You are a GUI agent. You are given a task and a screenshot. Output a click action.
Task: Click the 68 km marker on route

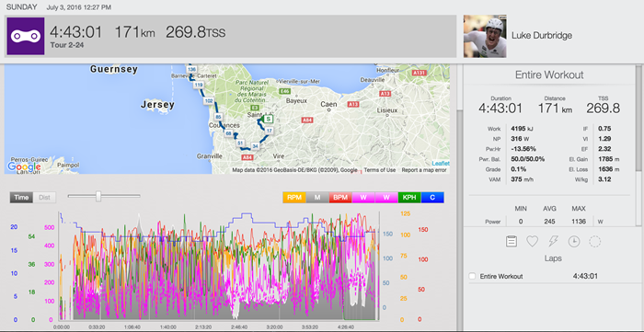pos(228,133)
